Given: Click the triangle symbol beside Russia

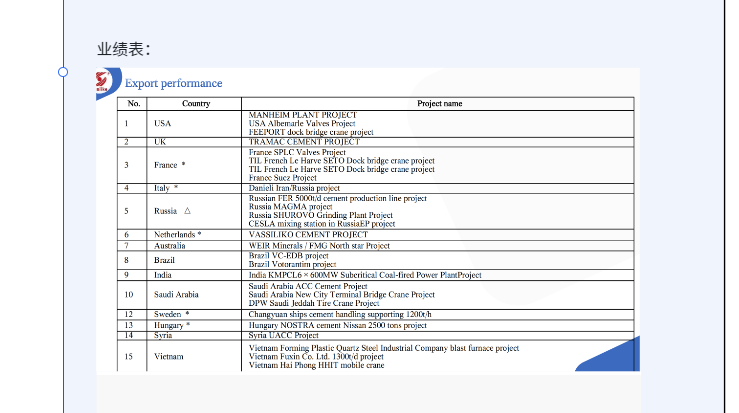Looking at the screenshot, I should tap(187, 211).
